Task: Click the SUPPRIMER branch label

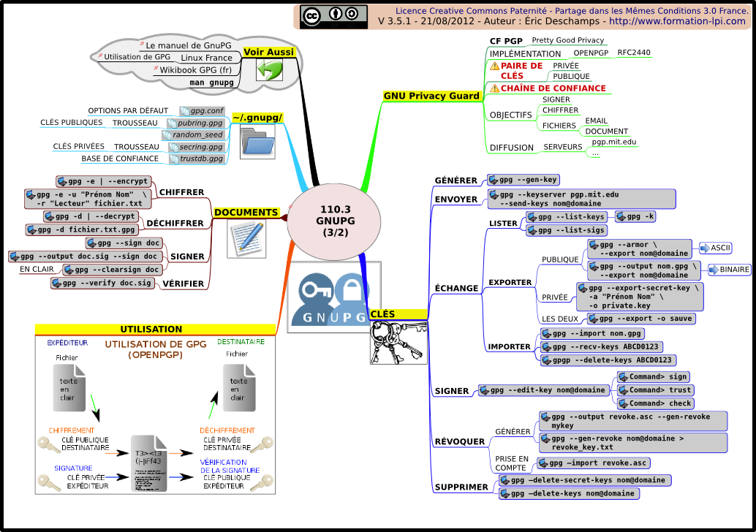Action: (x=461, y=487)
